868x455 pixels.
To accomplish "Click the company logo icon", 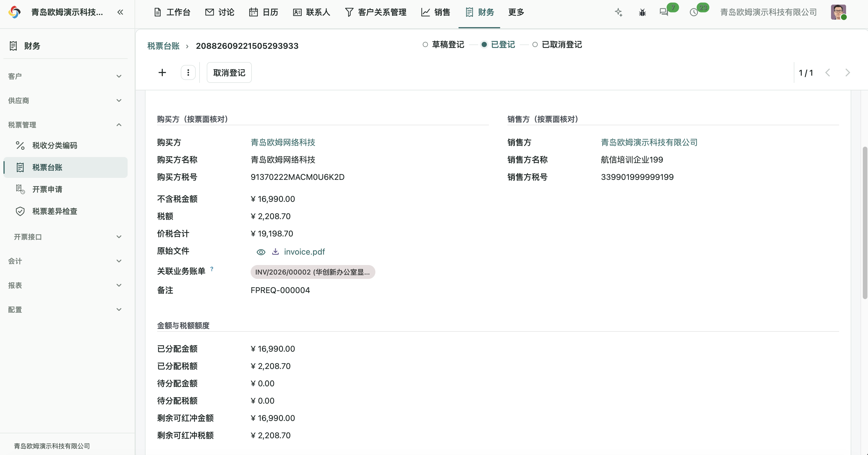I will pyautogui.click(x=14, y=12).
